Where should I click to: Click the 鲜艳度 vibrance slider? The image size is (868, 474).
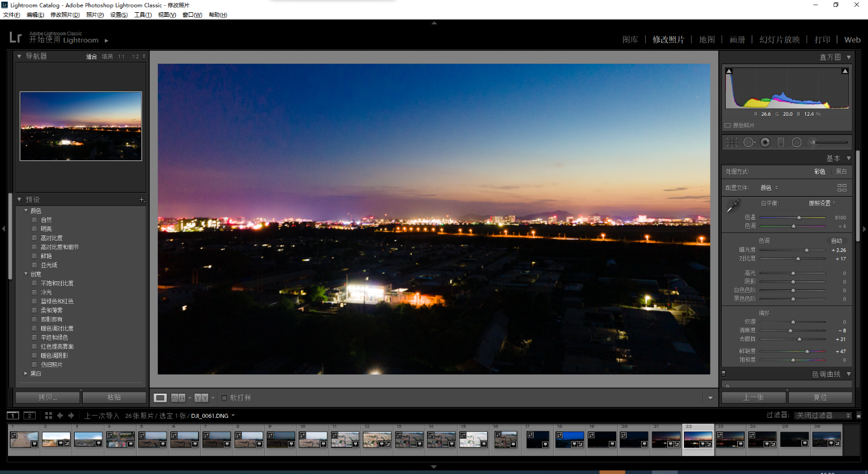click(793, 351)
